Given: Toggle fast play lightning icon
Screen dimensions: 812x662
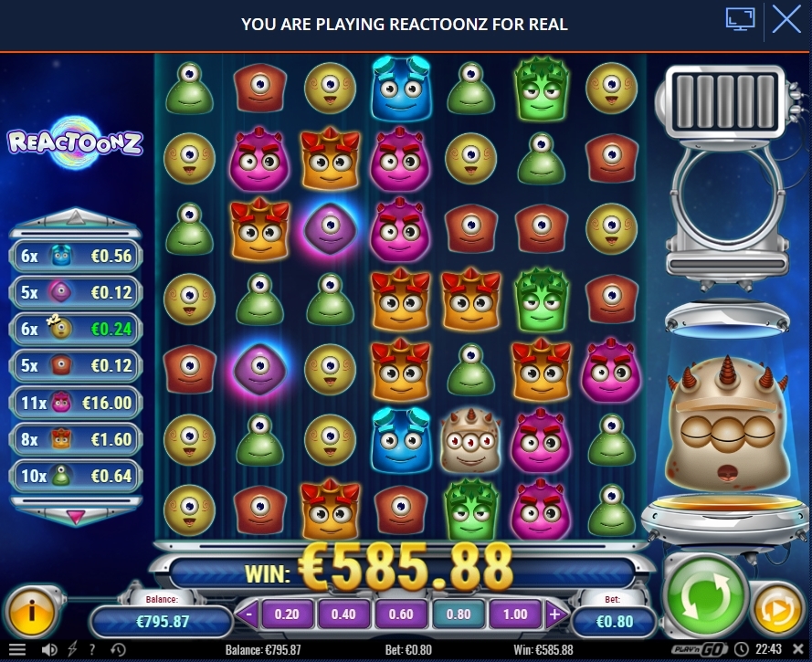Looking at the screenshot, I should click(x=72, y=649).
